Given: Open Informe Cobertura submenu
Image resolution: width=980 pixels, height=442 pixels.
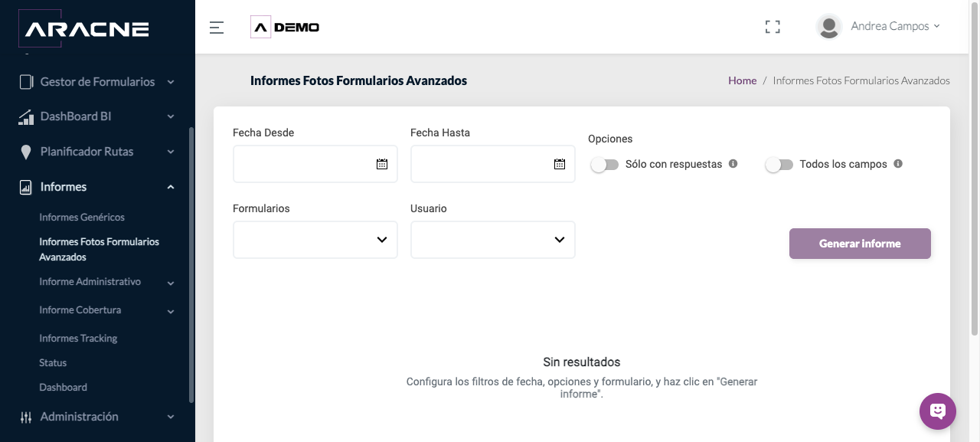Looking at the screenshot, I should pyautogui.click(x=80, y=310).
